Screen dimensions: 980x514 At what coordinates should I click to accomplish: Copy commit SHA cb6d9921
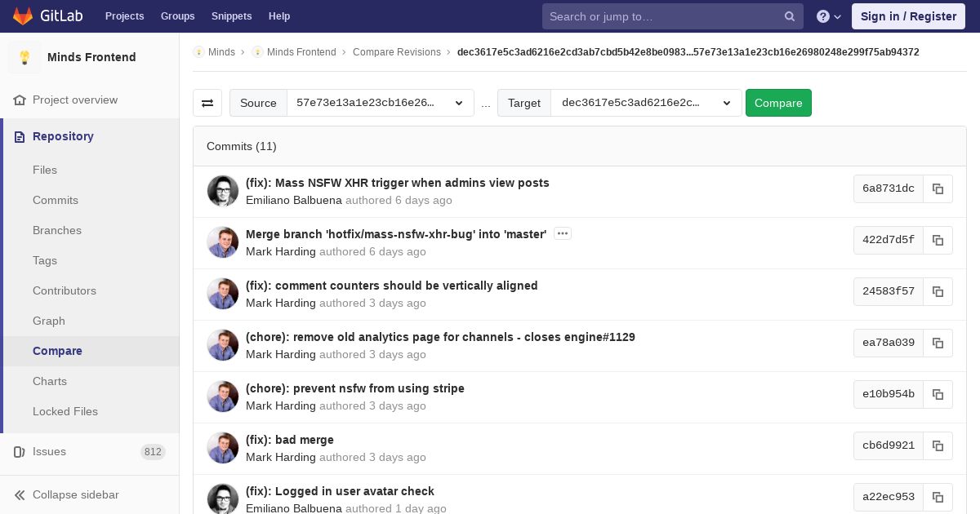[938, 445]
